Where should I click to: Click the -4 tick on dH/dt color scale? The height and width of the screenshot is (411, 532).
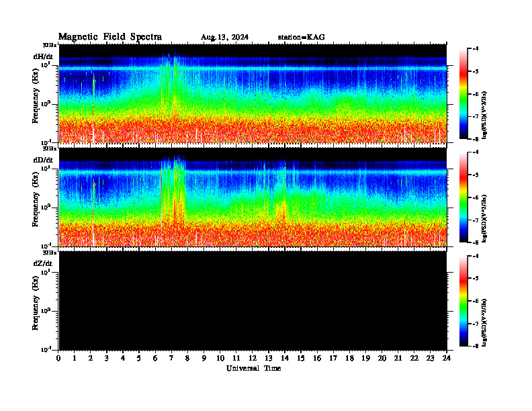tap(476, 49)
